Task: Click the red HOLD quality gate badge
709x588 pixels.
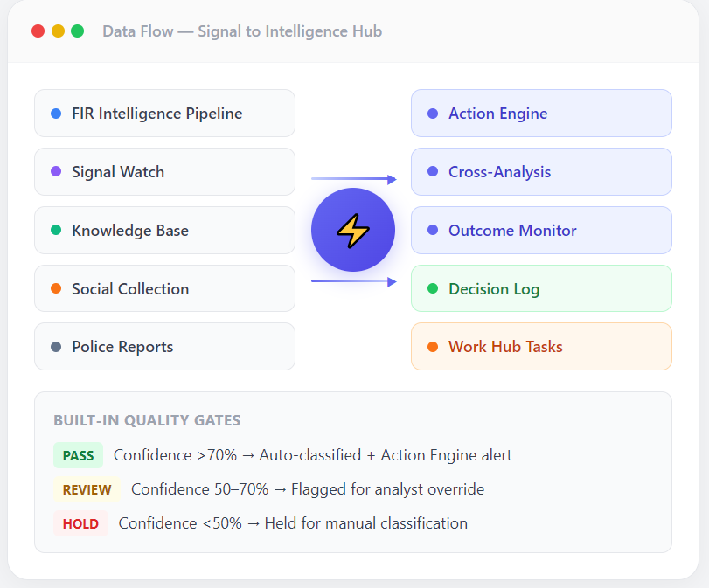Action: click(80, 523)
